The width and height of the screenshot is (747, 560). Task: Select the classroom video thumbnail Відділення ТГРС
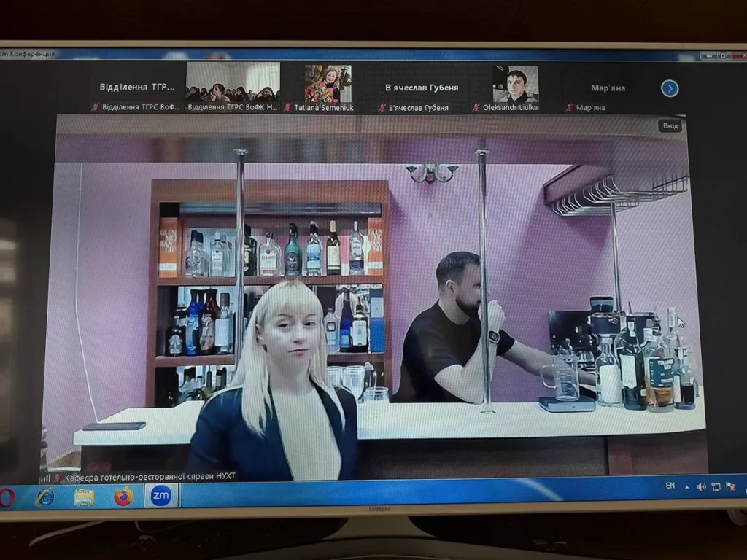(x=233, y=82)
